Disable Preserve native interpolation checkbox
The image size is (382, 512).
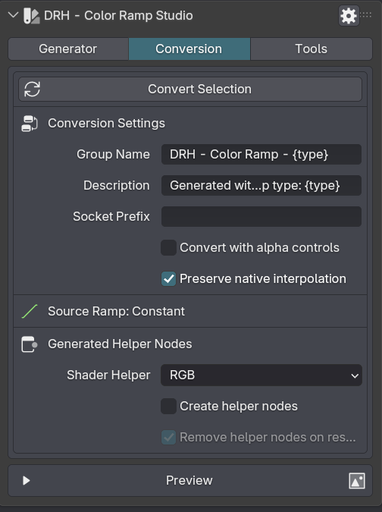click(x=169, y=279)
